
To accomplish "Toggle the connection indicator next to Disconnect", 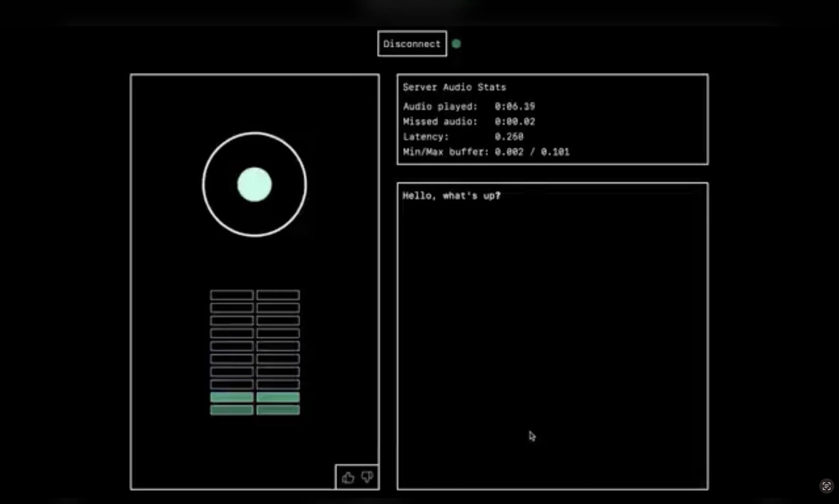I will tap(456, 44).
